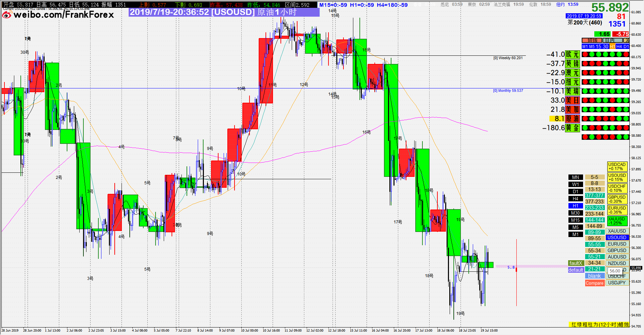Choose the 89-55 moving average preset
The width and height of the screenshot is (644, 335).
click(595, 238)
